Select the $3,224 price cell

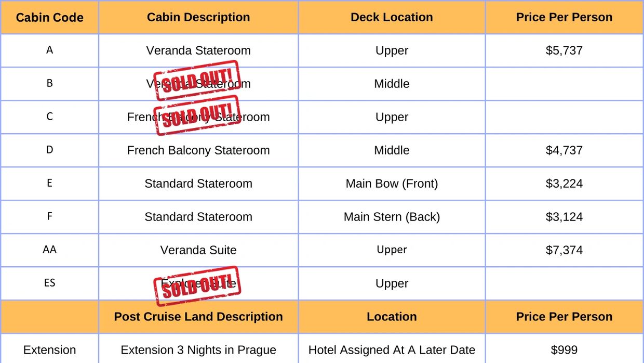click(564, 184)
